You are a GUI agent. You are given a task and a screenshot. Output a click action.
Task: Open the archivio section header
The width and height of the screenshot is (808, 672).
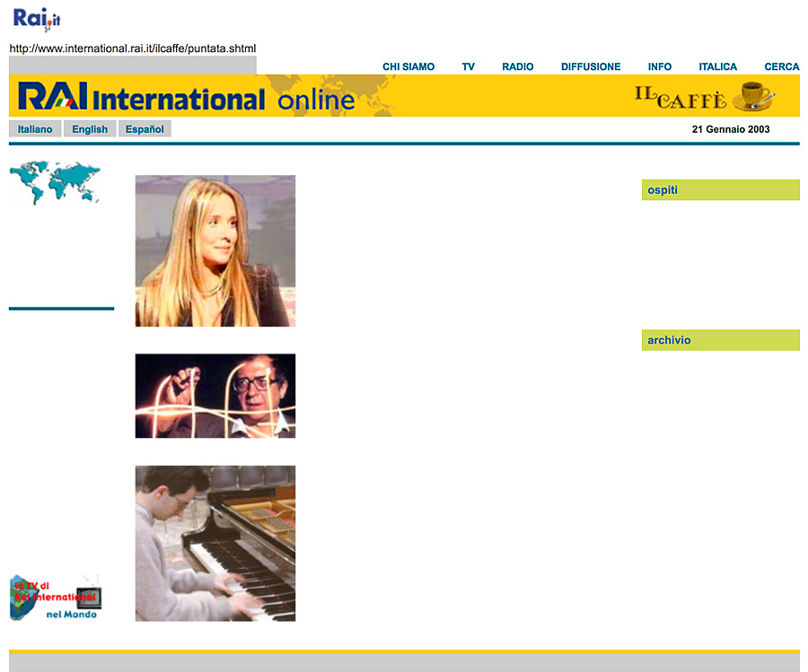(720, 340)
